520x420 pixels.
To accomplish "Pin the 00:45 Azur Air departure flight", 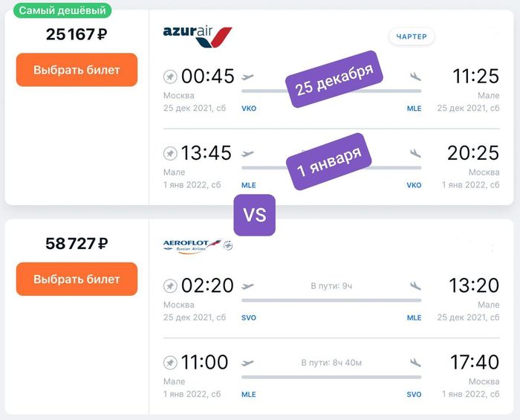I will [170, 77].
